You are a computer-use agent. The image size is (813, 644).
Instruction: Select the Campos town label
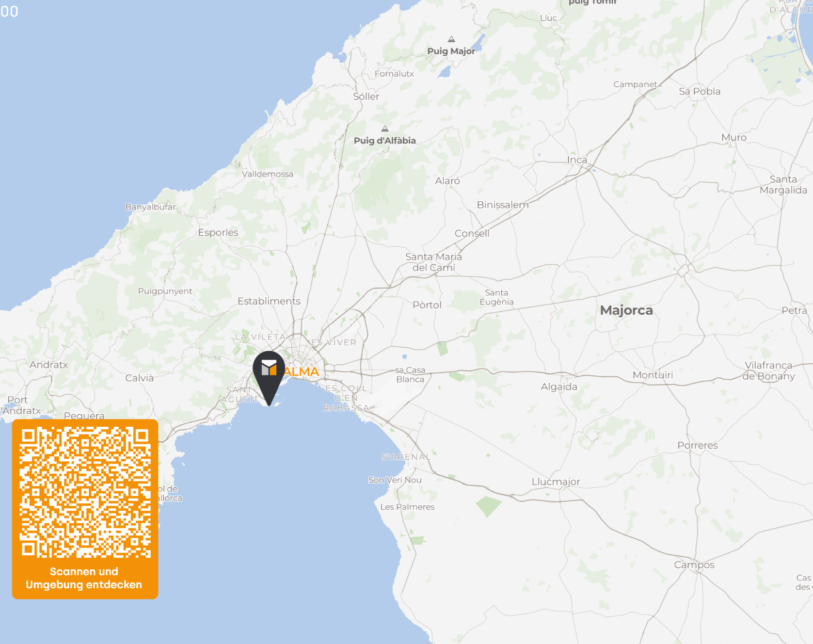coord(694,565)
